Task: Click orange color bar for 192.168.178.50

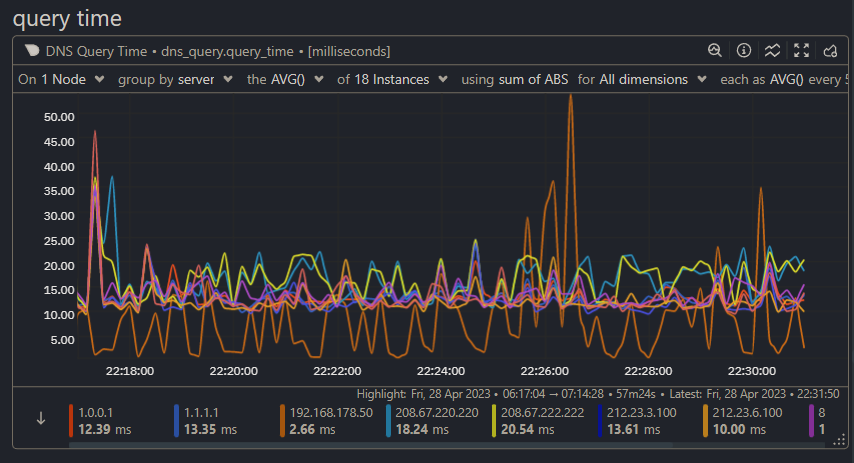Action: tap(282, 421)
